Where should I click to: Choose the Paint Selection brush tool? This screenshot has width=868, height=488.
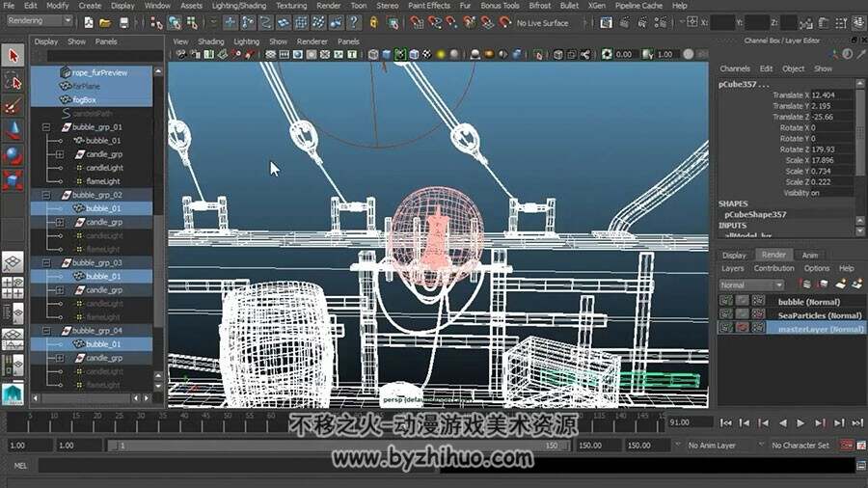[13, 106]
